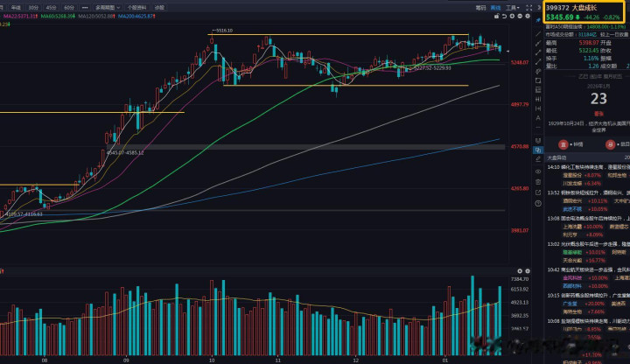Screen dimensions: 630x364
Task: Select the 60分 period tab
Action: (69, 6)
